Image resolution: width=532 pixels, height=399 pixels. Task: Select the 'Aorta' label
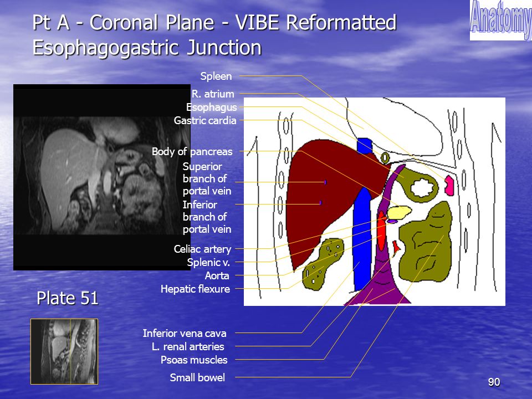click(x=217, y=275)
